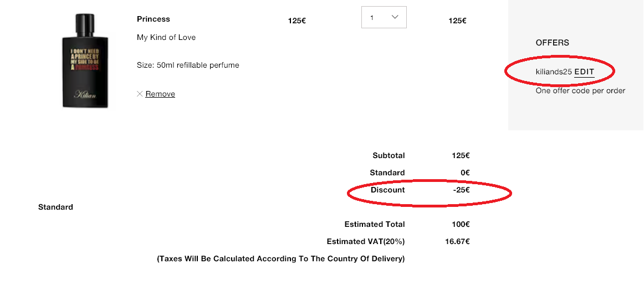Click the 0€ Standard shipping cost
644x289 pixels.
pos(465,173)
